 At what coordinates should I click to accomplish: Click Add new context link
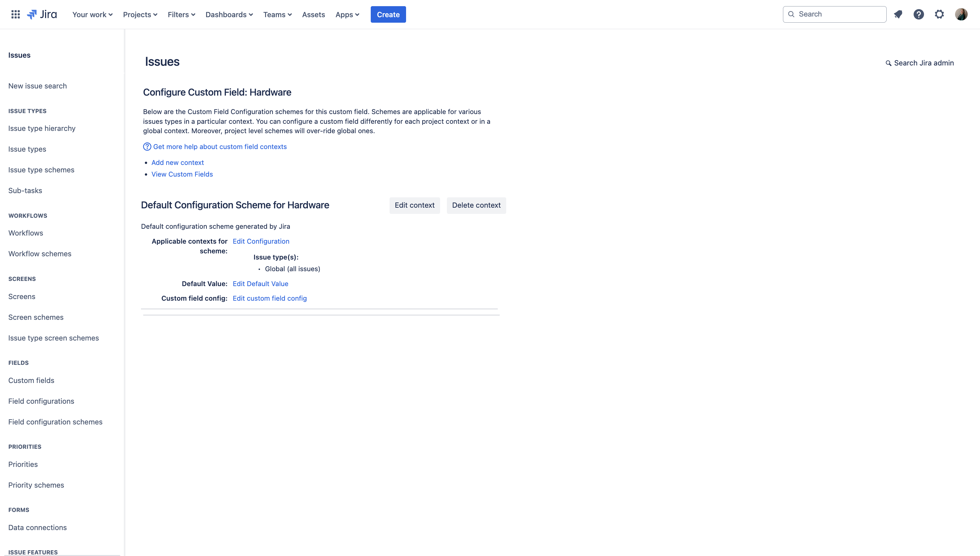click(178, 162)
